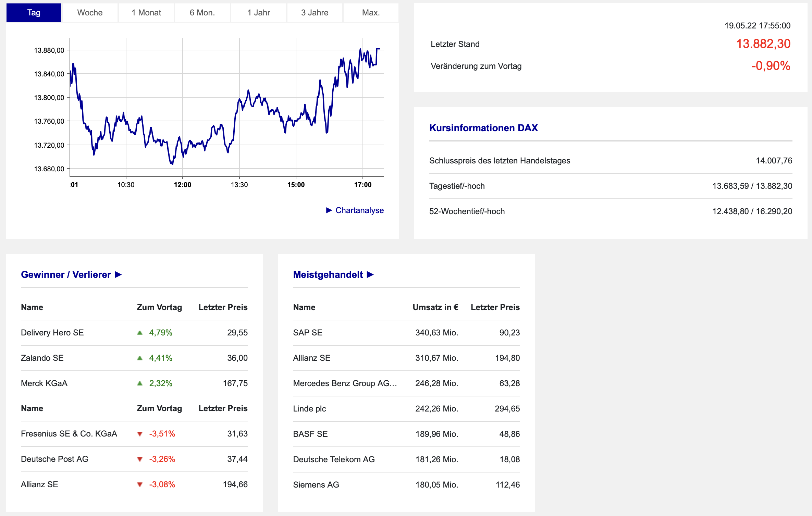The width and height of the screenshot is (812, 516).
Task: Click Allianz SE in the losers list
Action: [x=39, y=484]
